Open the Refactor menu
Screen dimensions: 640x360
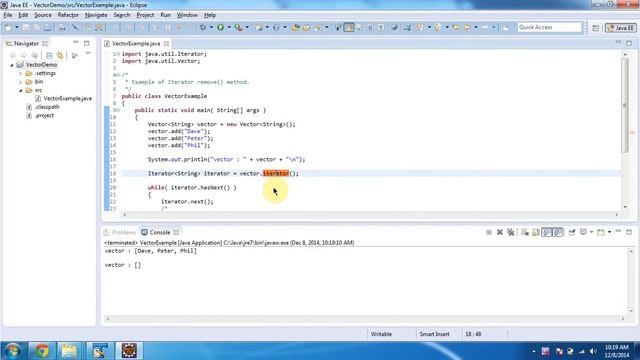coord(68,15)
